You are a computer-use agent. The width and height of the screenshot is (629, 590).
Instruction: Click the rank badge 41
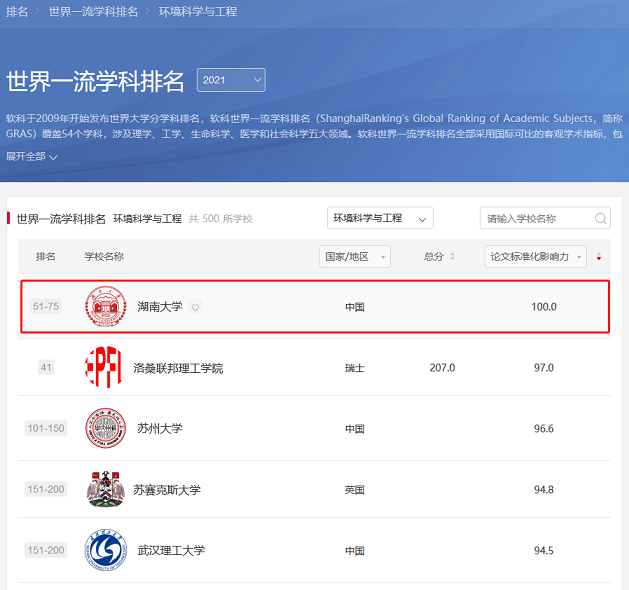(x=46, y=367)
